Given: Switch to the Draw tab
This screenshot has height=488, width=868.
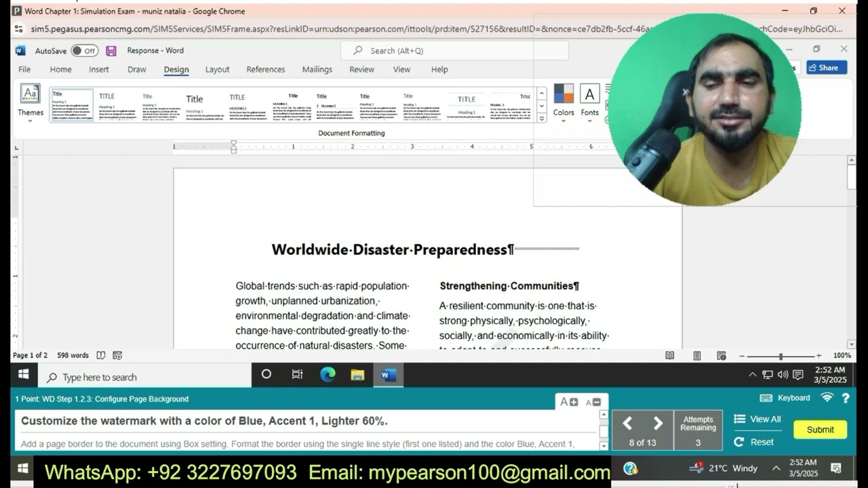Looking at the screenshot, I should [137, 69].
